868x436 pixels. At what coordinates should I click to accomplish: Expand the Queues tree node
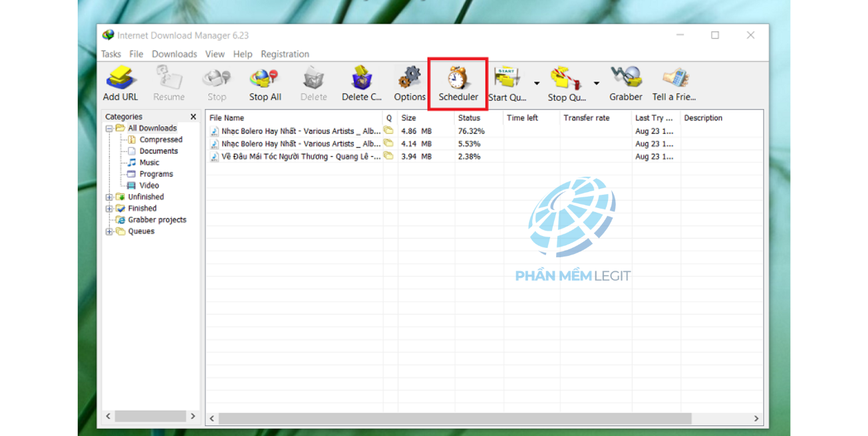pos(109,232)
